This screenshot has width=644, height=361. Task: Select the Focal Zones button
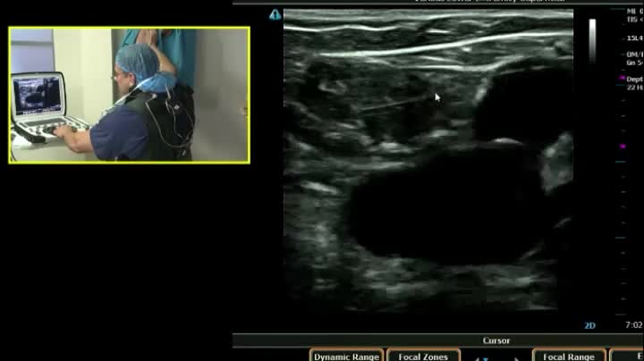pyautogui.click(x=423, y=356)
